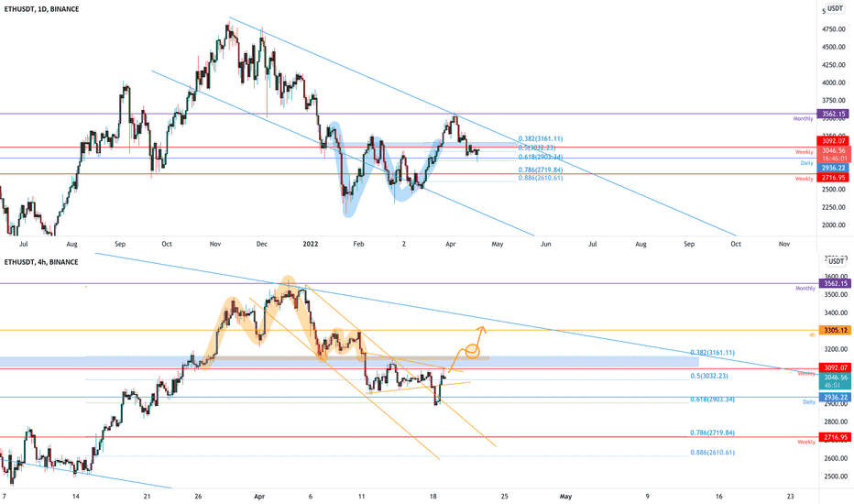Select the red 3092.07 price label on 1D chart
This screenshot has width=854, height=504.
[833, 141]
